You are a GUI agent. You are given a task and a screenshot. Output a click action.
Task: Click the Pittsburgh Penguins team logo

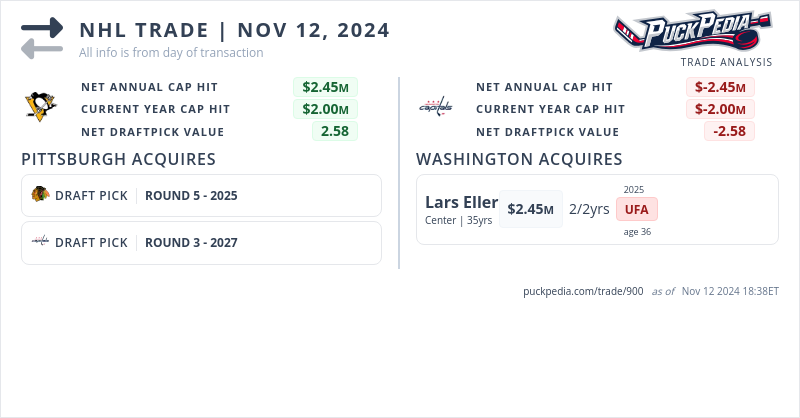point(41,107)
